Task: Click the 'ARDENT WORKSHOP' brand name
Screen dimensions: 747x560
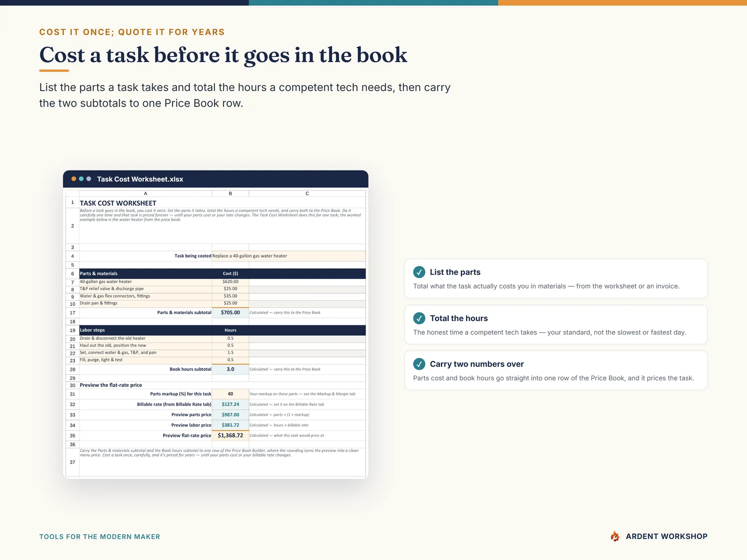Action: coord(667,537)
